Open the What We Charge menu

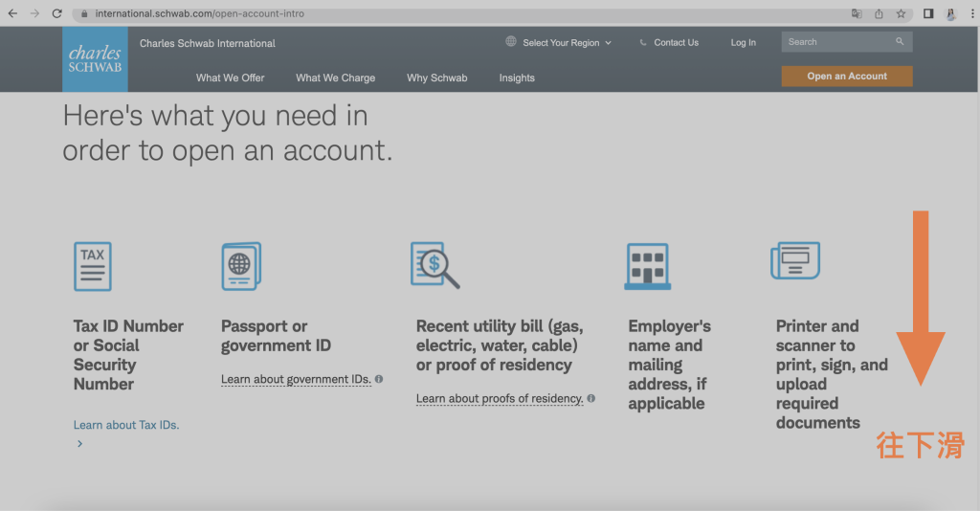pyautogui.click(x=336, y=78)
